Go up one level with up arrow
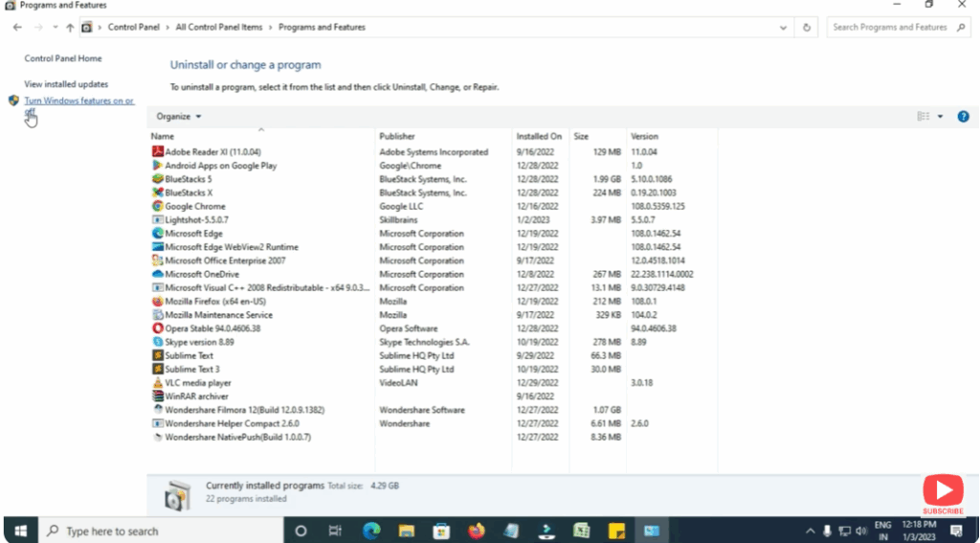Viewport: 980px width, 543px height. [x=70, y=28]
